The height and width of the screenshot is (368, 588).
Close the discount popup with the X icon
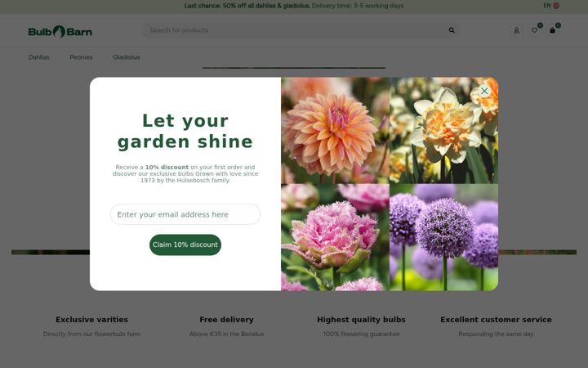point(484,91)
